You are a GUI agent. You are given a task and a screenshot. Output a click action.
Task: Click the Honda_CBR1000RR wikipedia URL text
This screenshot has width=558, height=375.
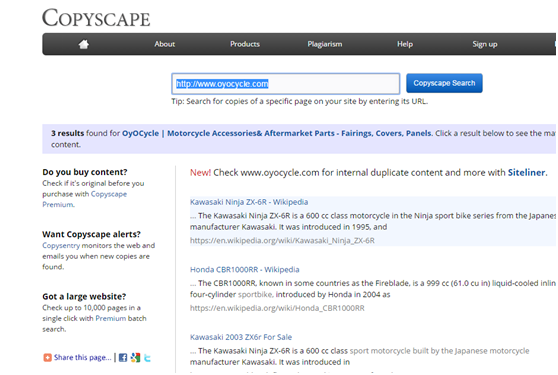click(277, 308)
